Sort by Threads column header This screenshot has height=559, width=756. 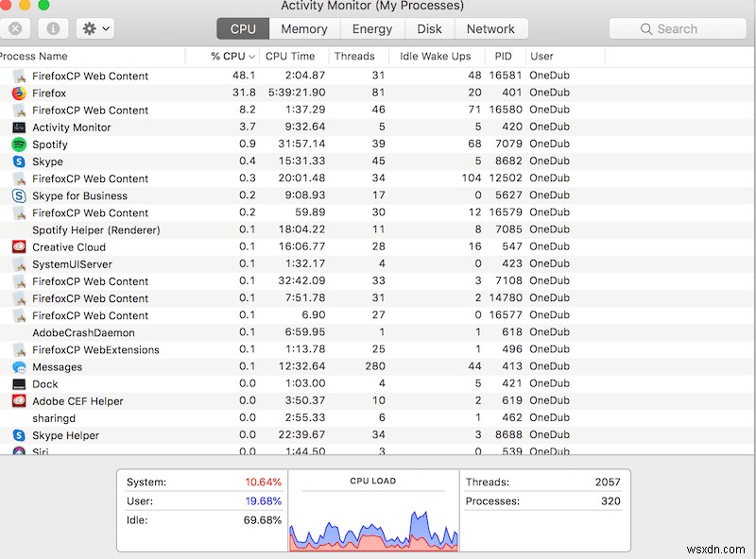click(359, 57)
